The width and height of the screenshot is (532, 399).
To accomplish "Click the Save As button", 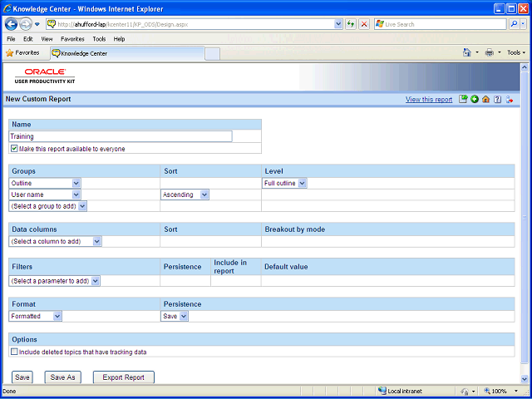I will pos(63,377).
